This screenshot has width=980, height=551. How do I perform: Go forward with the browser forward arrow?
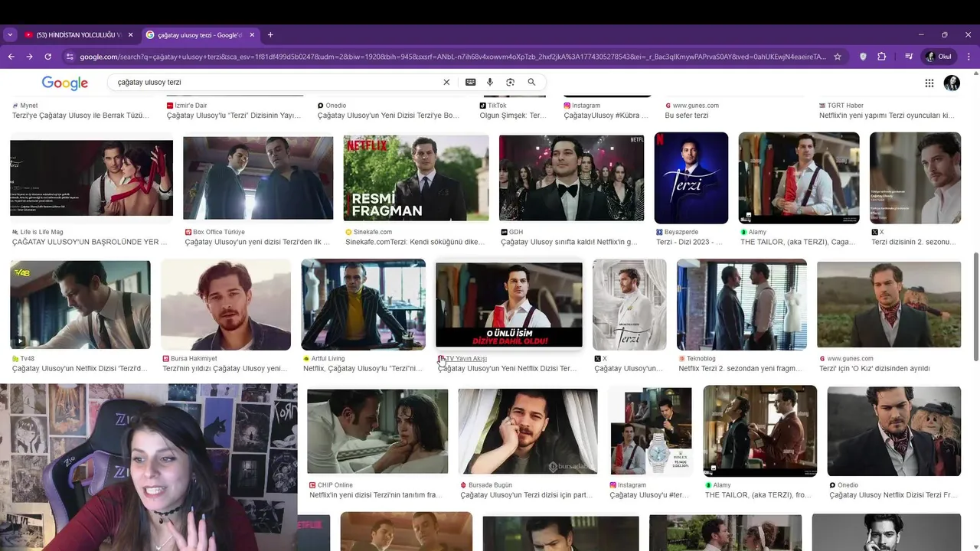click(x=29, y=57)
